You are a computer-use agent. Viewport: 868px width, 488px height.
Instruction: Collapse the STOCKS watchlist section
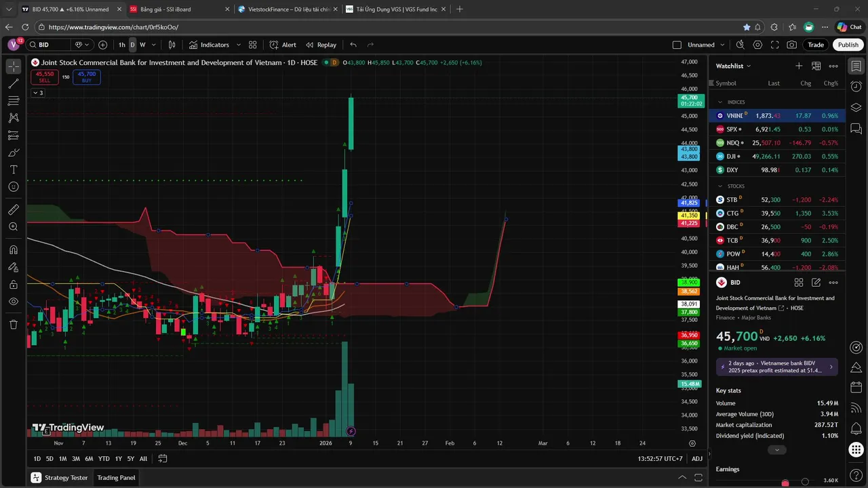click(x=720, y=186)
